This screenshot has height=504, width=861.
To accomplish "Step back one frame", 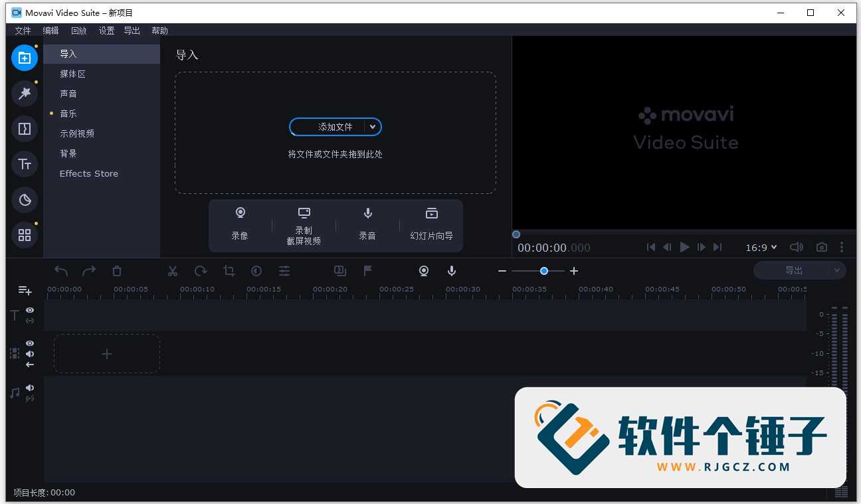I will pos(667,247).
